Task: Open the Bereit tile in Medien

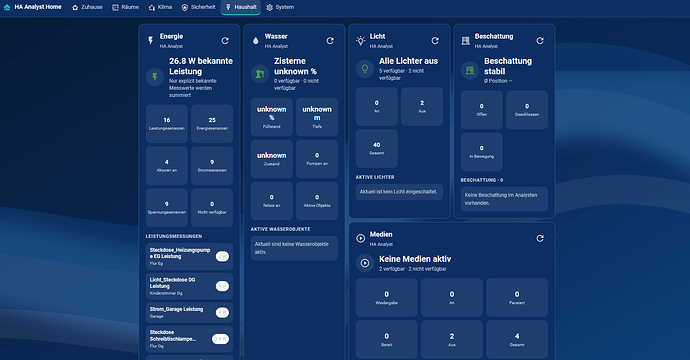Action: 386,339
